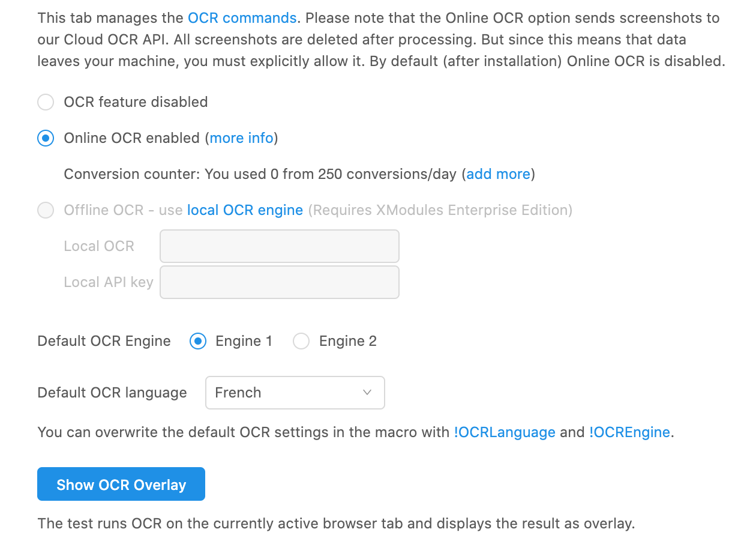This screenshot has height=556, width=756.
Task: Choose Engine 2 as default OCR engine
Action: 301,341
